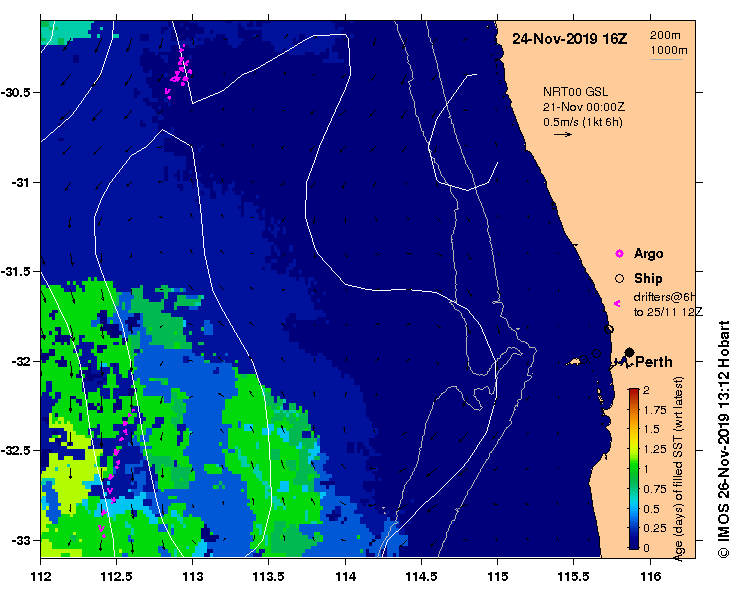The width and height of the screenshot is (739, 592).
Task: Click the Ship legend label
Action: click(x=648, y=279)
